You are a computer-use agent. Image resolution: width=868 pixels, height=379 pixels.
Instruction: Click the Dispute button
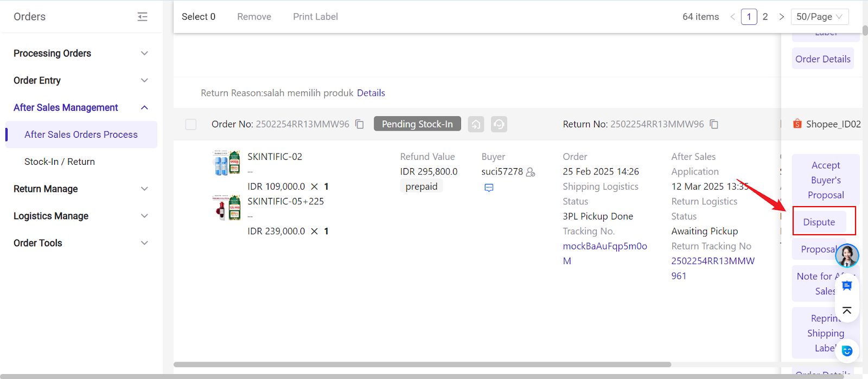coord(819,222)
